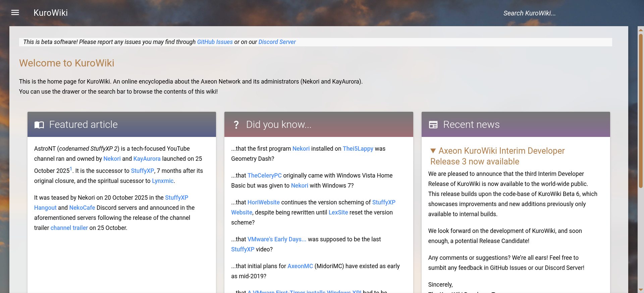Viewport: 644px width, 293px height.
Task: Click footnote 1 reference superscript
Action: [71, 169]
